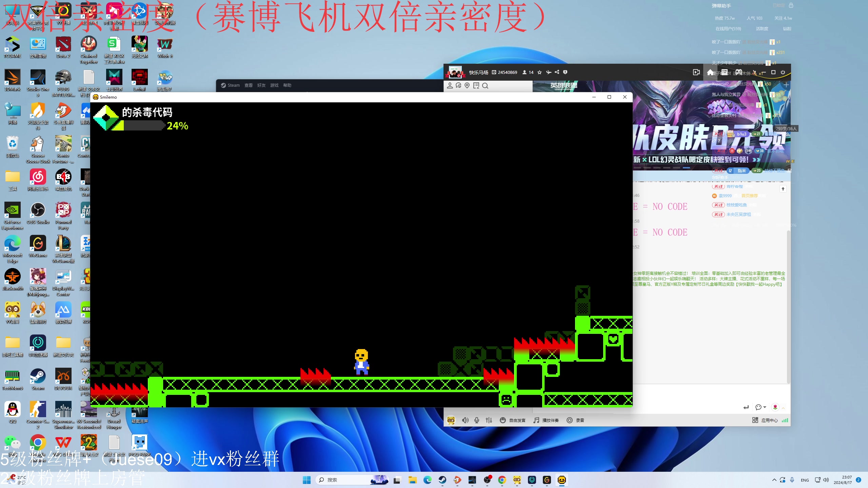This screenshot has height=488, width=868.
Task: Mute the YY speaker volume icon
Action: [x=465, y=420]
